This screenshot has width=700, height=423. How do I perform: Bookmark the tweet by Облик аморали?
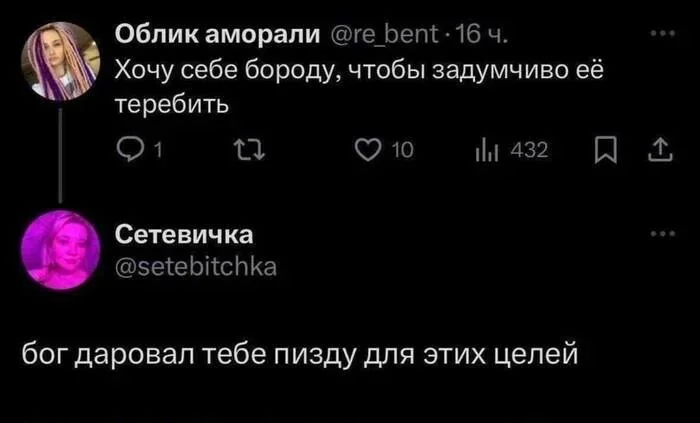pos(605,151)
